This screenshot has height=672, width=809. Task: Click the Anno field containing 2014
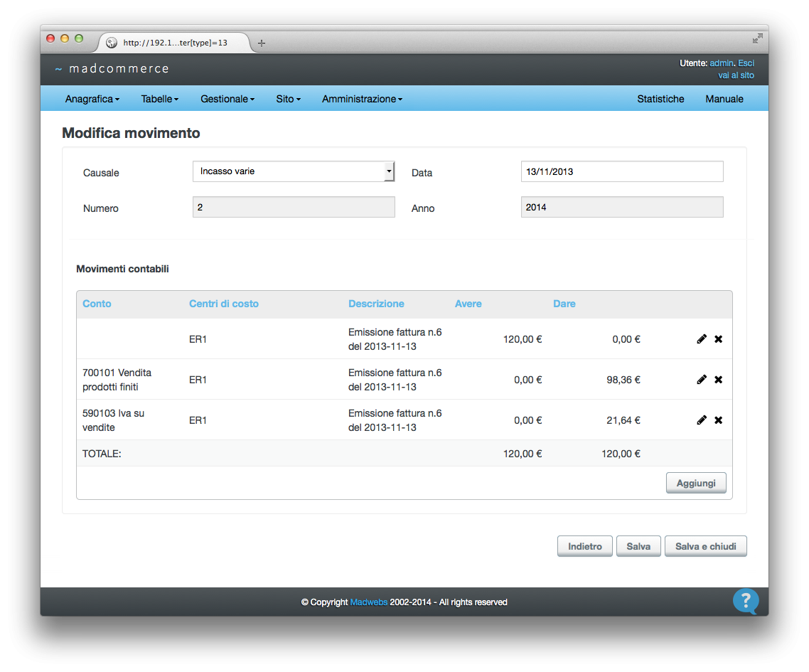[x=622, y=207]
